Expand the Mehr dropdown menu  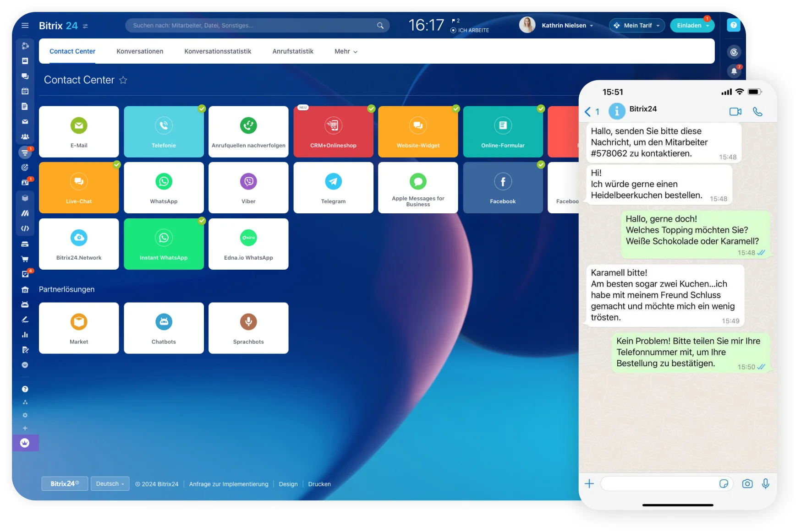click(x=346, y=52)
